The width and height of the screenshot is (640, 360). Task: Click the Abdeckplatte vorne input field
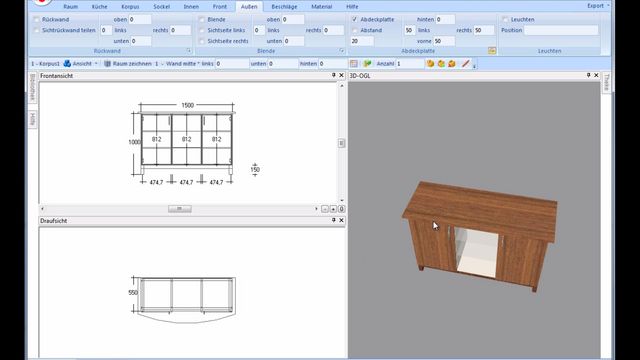[444, 41]
